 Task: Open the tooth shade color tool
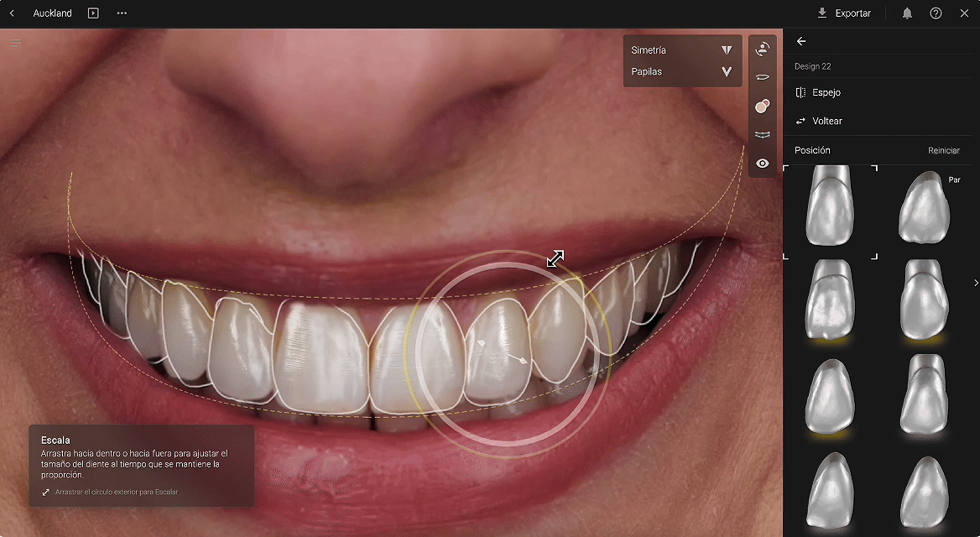pos(763,107)
